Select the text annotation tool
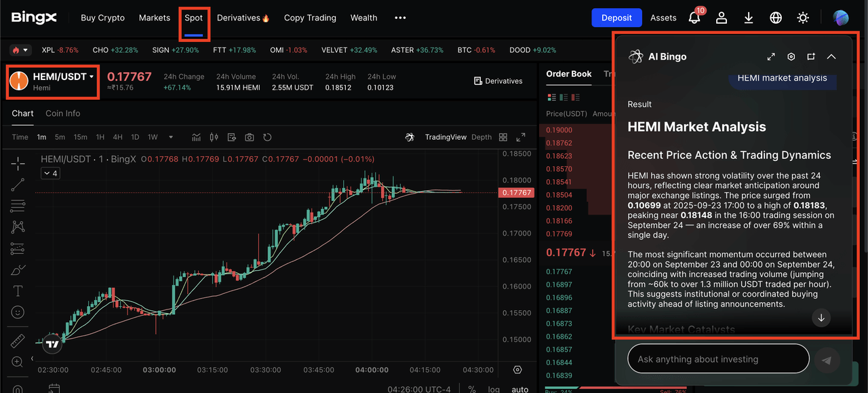Viewport: 868px width, 393px height. [18, 291]
